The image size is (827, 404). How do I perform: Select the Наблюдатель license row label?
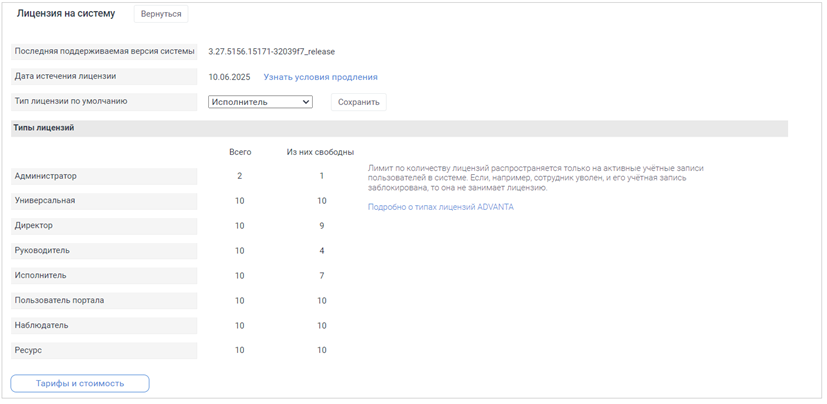(42, 325)
